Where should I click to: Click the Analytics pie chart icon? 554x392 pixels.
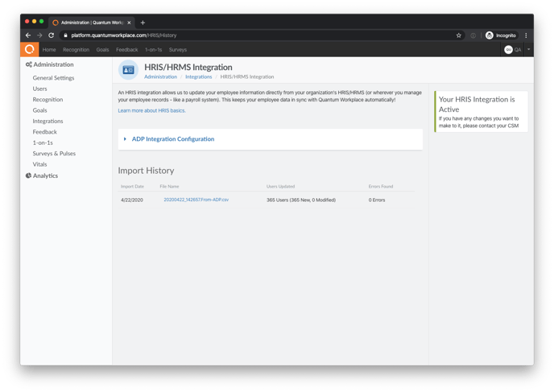click(x=28, y=175)
